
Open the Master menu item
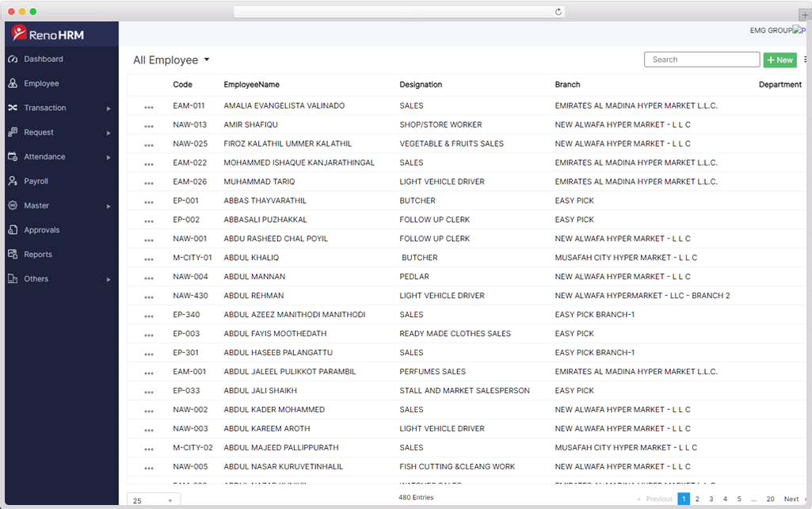[36, 205]
